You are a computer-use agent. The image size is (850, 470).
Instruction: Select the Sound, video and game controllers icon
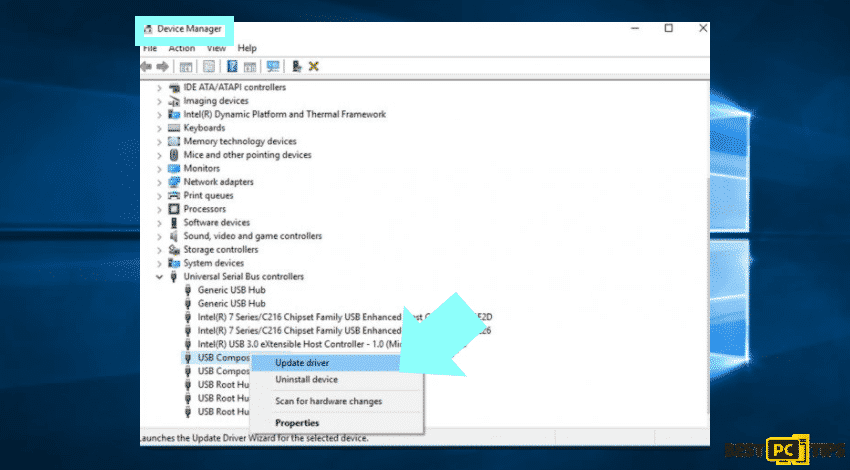pyautogui.click(x=174, y=236)
